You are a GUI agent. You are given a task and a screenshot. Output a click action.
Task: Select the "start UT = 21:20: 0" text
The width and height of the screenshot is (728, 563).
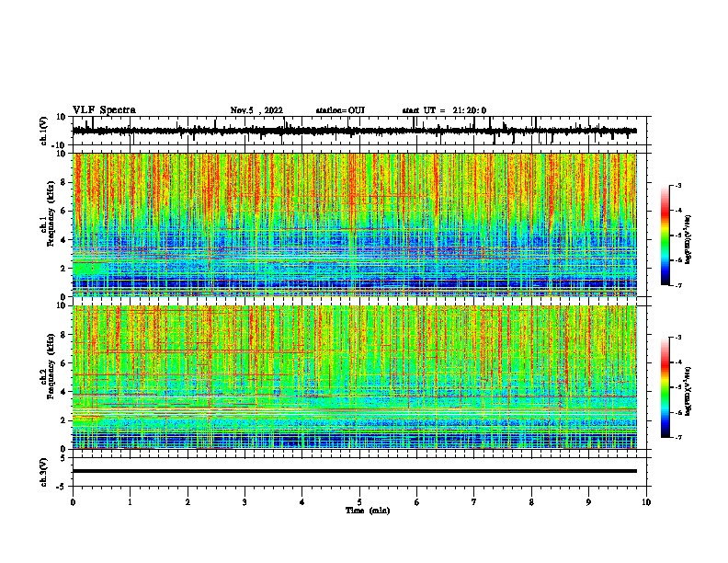click(444, 110)
